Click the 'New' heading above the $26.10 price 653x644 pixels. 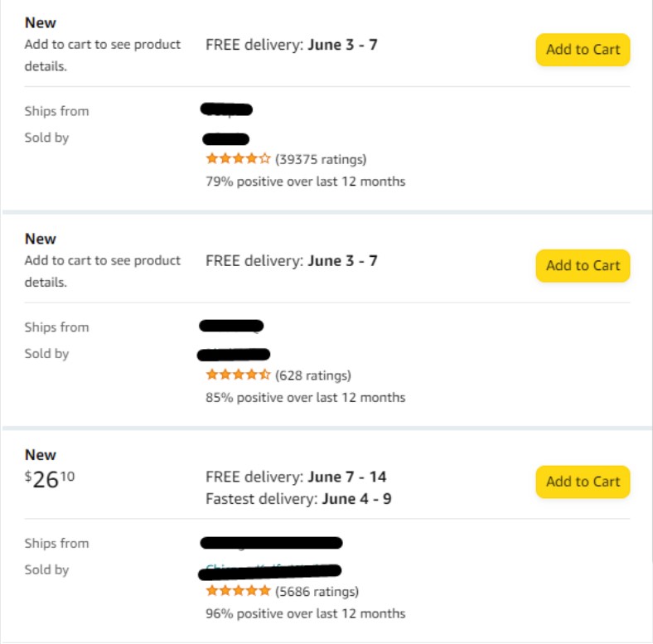pos(41,454)
